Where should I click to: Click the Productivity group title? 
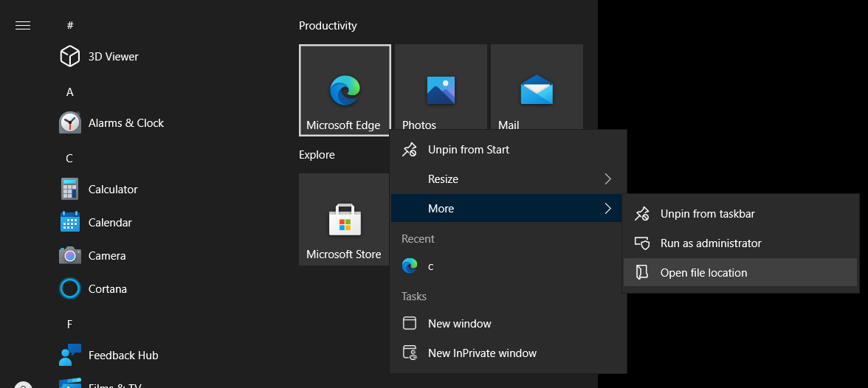[328, 26]
